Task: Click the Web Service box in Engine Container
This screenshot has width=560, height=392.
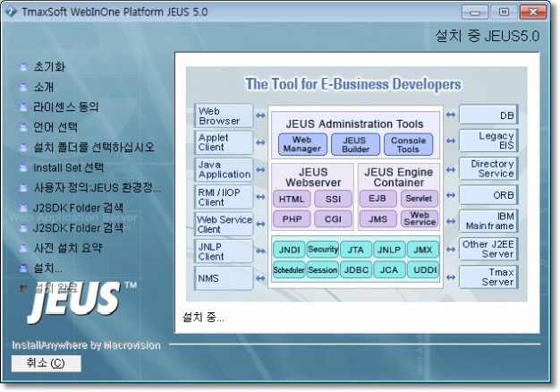Action: (x=419, y=218)
